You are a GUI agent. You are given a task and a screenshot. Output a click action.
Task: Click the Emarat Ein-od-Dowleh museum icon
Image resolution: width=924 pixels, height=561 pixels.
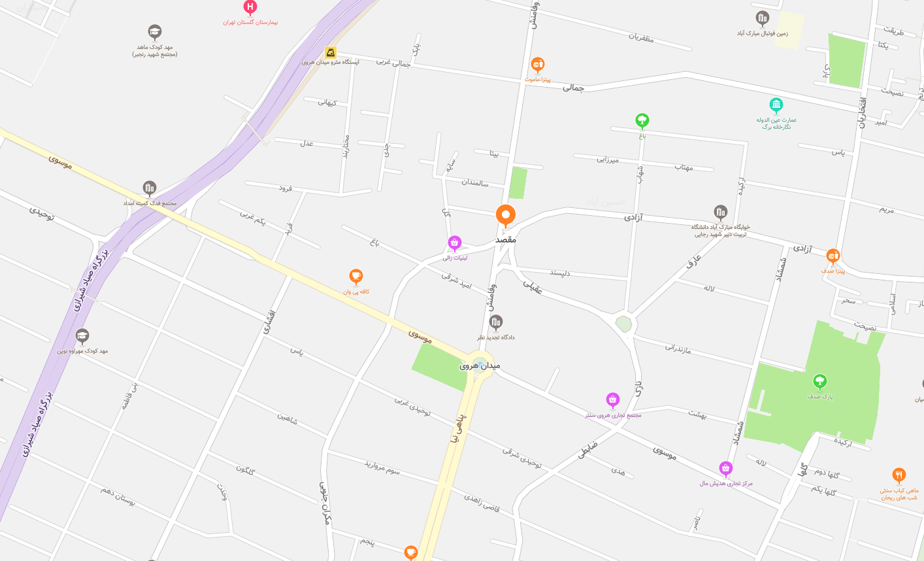(x=776, y=105)
